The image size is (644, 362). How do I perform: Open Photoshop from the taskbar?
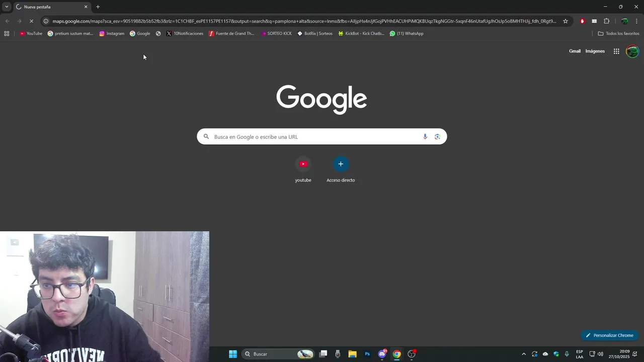click(x=367, y=354)
